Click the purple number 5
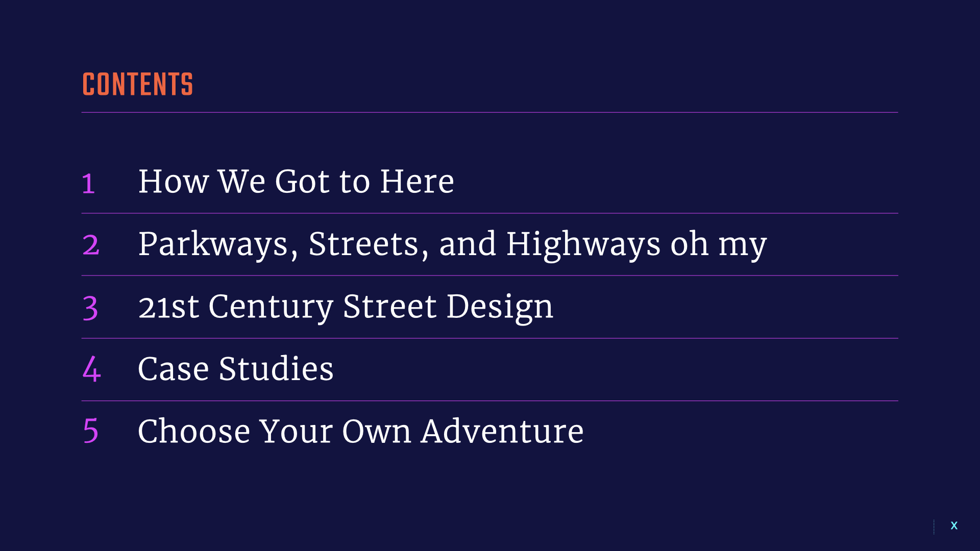980x551 pixels. tap(90, 431)
